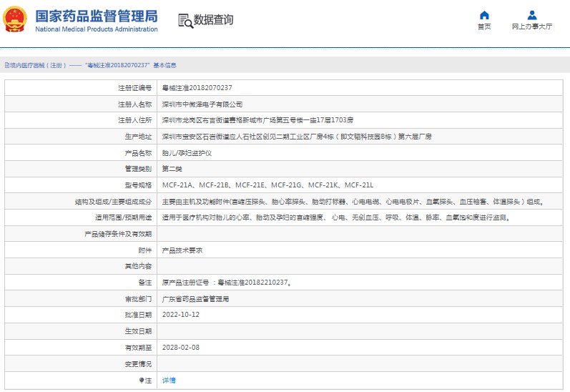
Task: Select the 注册人住所 address value
Action: pyautogui.click(x=257, y=120)
